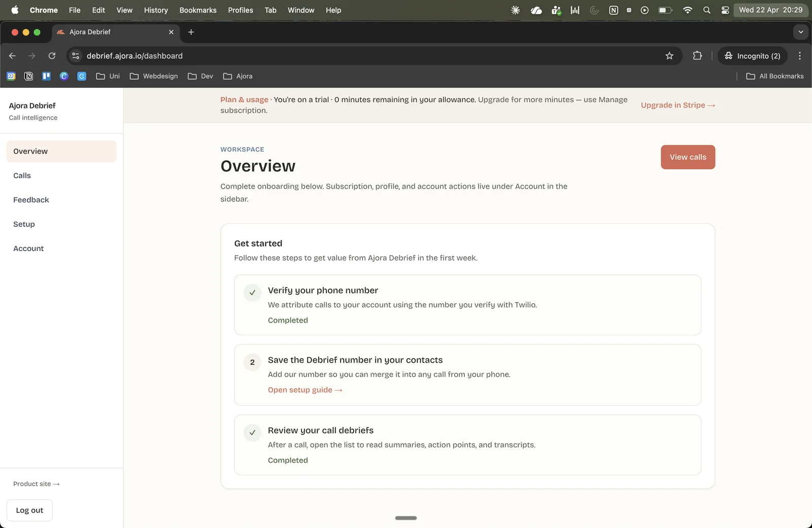Open the Notion bookmark icon
This screenshot has height=528, width=812.
pyautogui.click(x=29, y=76)
